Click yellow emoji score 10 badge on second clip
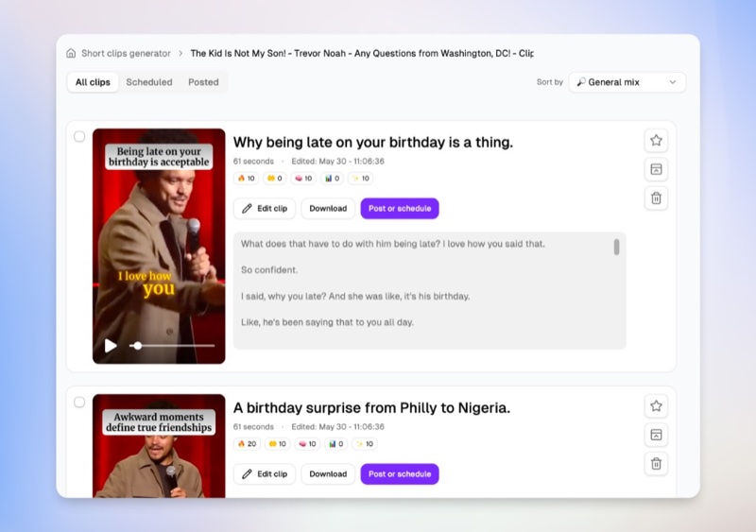Viewport: 756px width, 532px height. (x=277, y=444)
